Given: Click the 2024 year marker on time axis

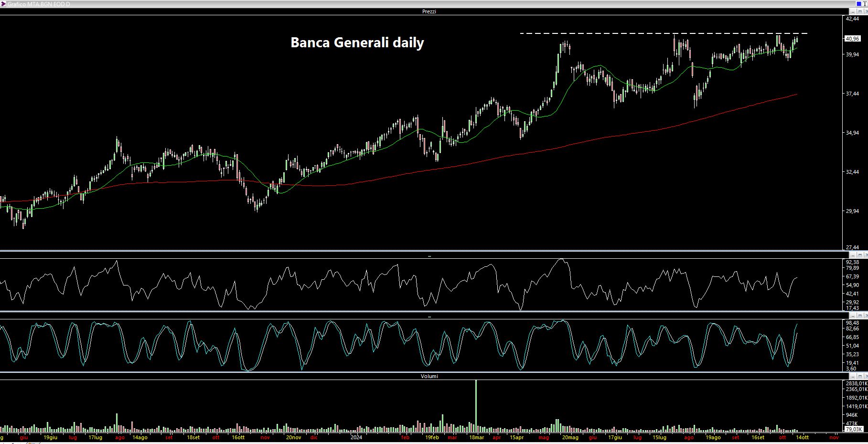Looking at the screenshot, I should tap(356, 437).
